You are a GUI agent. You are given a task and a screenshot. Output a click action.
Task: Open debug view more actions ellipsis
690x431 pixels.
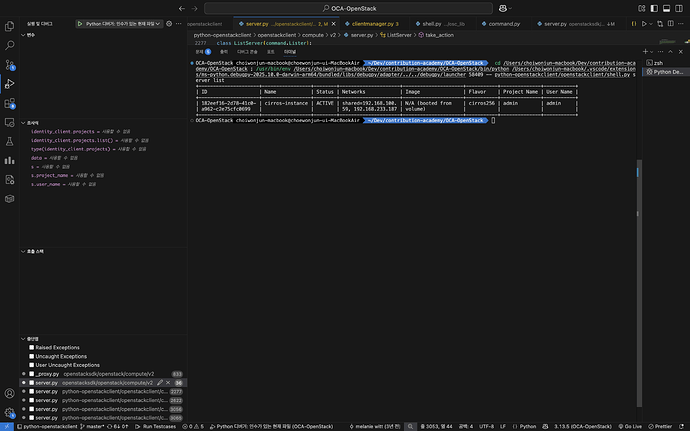coord(178,24)
